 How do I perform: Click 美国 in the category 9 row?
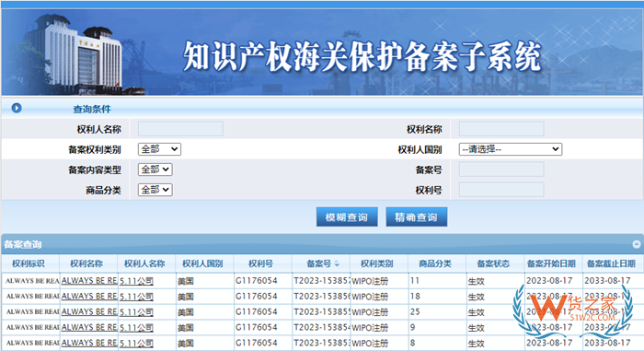click(186, 328)
